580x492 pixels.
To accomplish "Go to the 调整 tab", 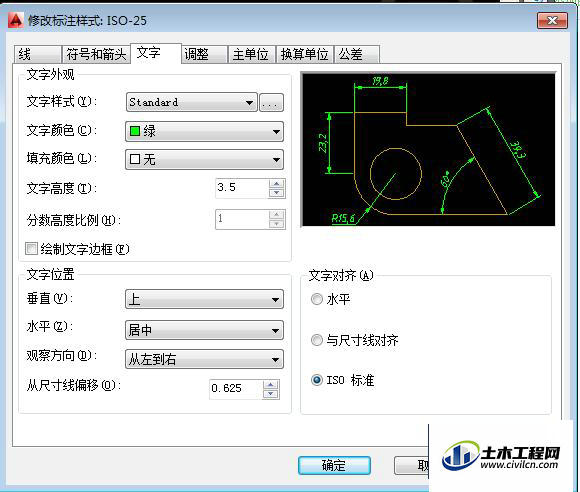I will pyautogui.click(x=204, y=54).
